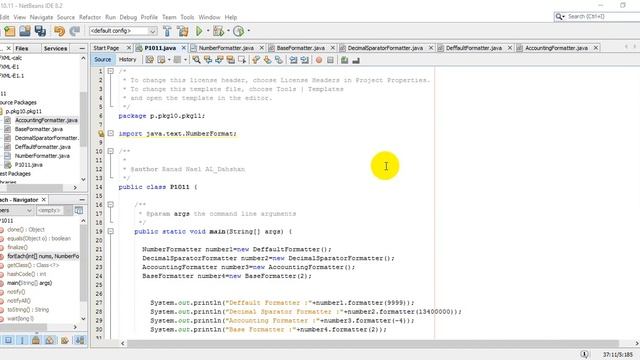
Task: Click the Comment code icon
Action: point(344,60)
